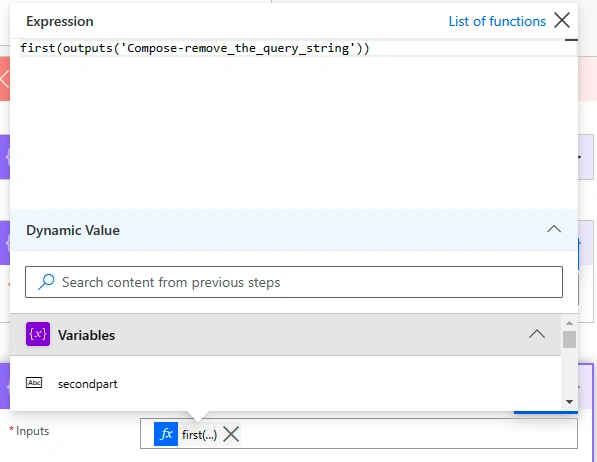The height and width of the screenshot is (462, 597).
Task: Click the scrollbar up arrow
Action: (569, 323)
